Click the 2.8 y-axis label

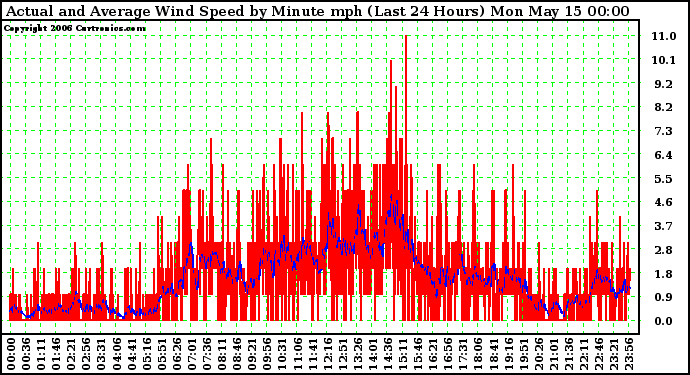click(x=664, y=250)
